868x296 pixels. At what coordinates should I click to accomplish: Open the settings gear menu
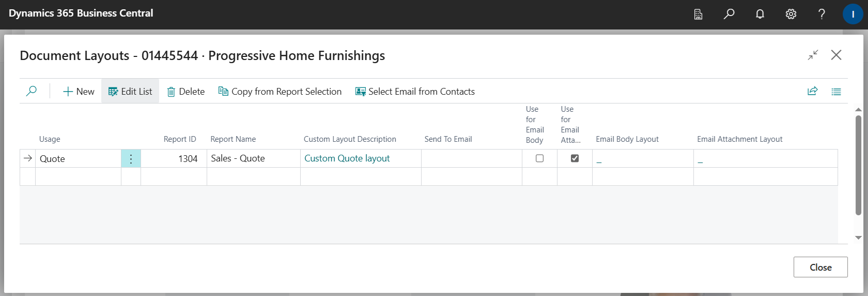[x=791, y=14]
